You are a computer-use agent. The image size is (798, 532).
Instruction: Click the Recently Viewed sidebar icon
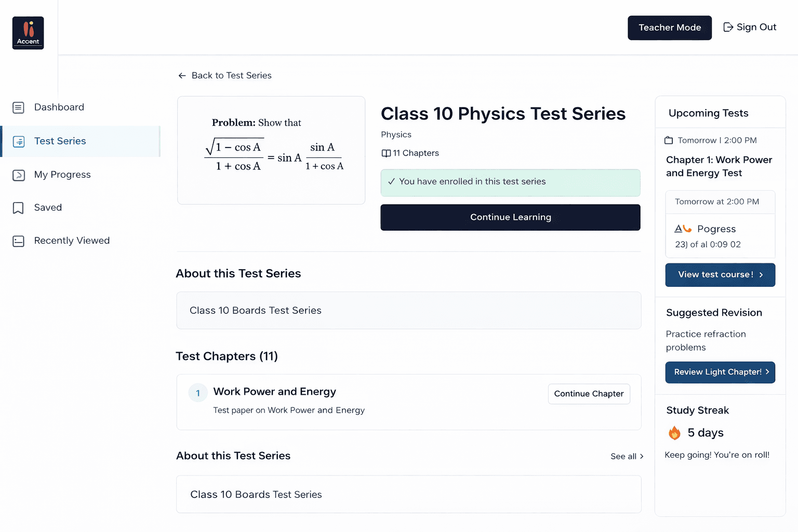(x=18, y=241)
